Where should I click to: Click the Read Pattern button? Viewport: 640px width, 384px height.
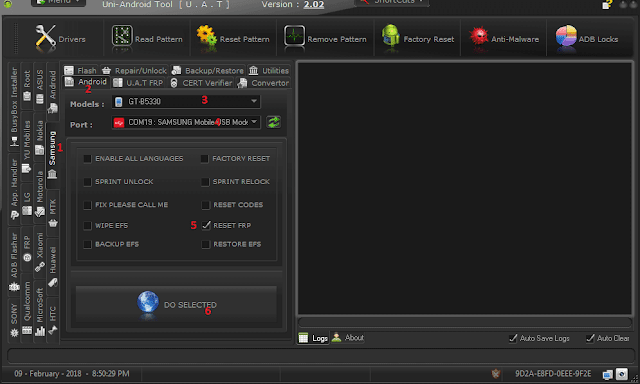click(147, 39)
